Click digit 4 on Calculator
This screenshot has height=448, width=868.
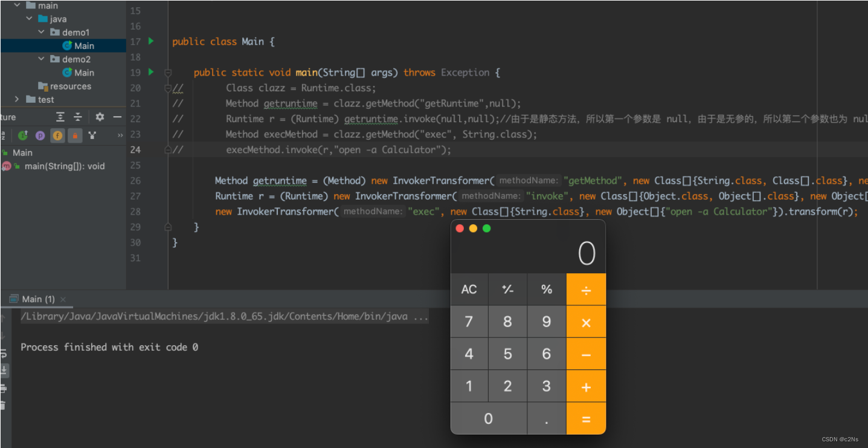(469, 354)
